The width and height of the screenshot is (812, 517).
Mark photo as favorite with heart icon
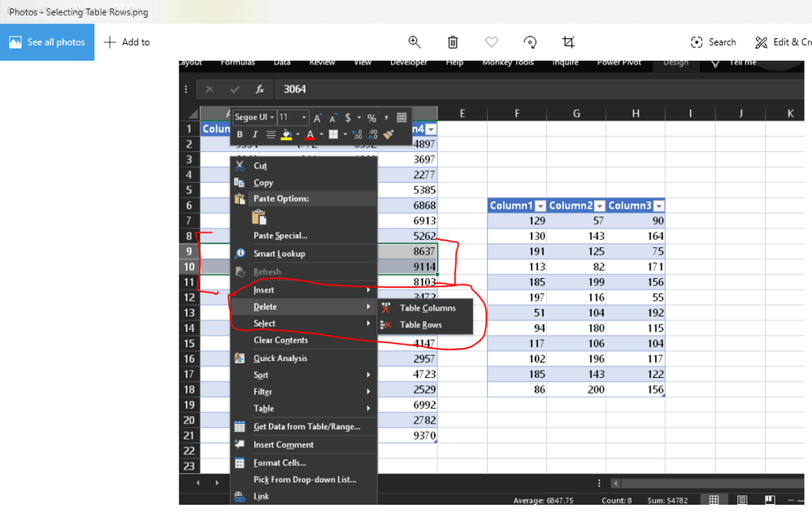pos(492,42)
